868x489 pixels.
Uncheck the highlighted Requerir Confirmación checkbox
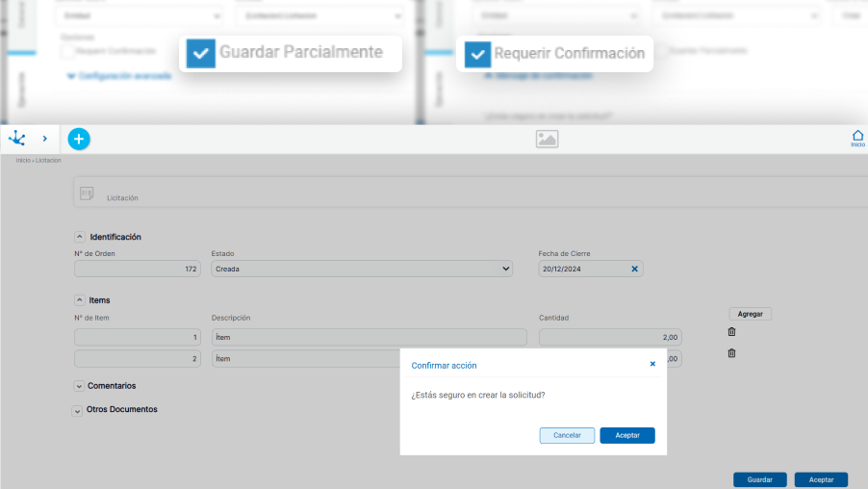pos(477,54)
